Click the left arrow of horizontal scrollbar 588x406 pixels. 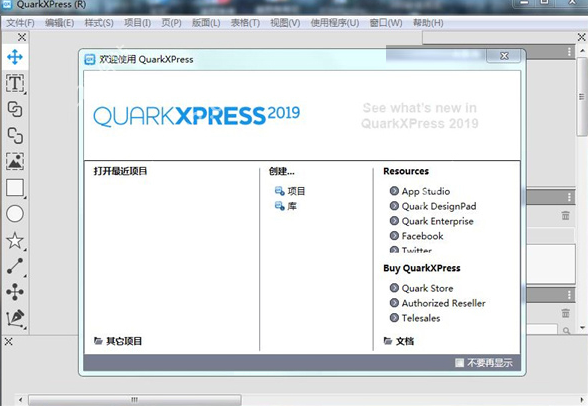pyautogui.click(x=20, y=400)
